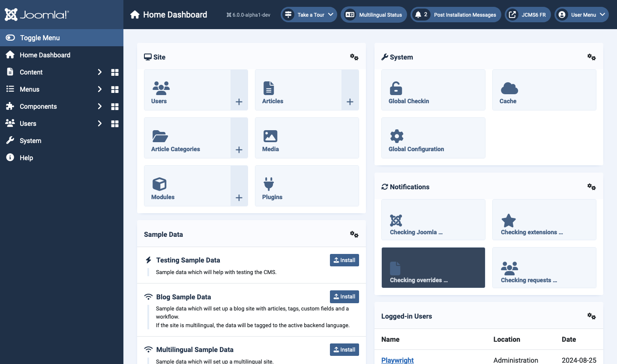
Task: Expand the Users sidebar menu chevron
Action: tap(99, 123)
